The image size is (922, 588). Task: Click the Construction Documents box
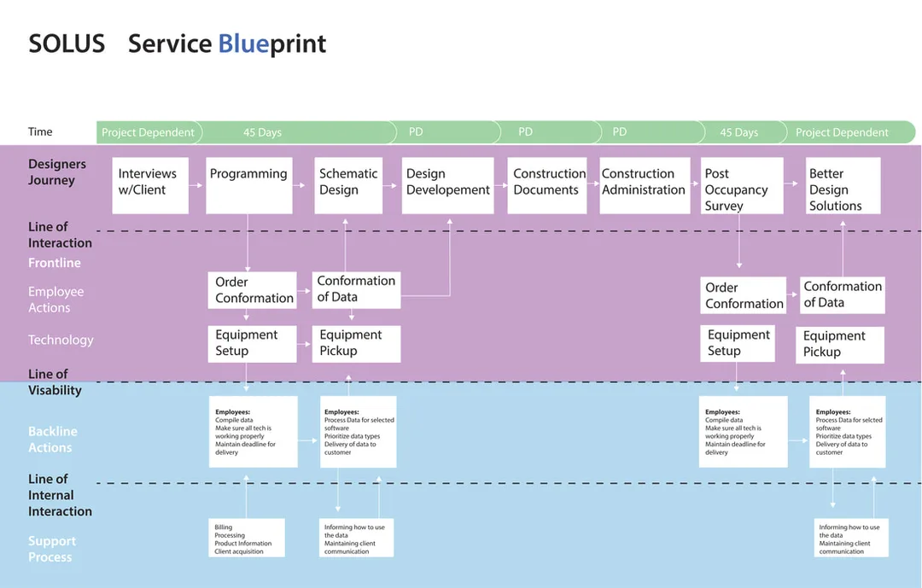pos(547,185)
